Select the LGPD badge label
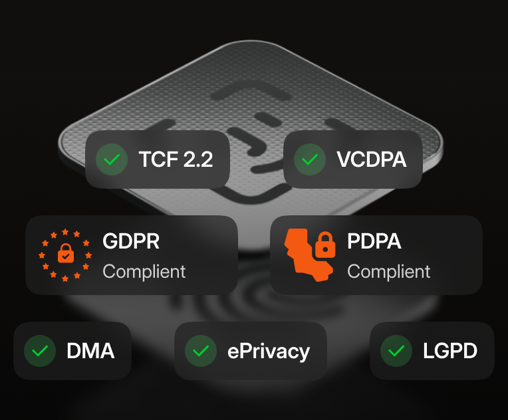This screenshot has height=420, width=508. coord(450,351)
